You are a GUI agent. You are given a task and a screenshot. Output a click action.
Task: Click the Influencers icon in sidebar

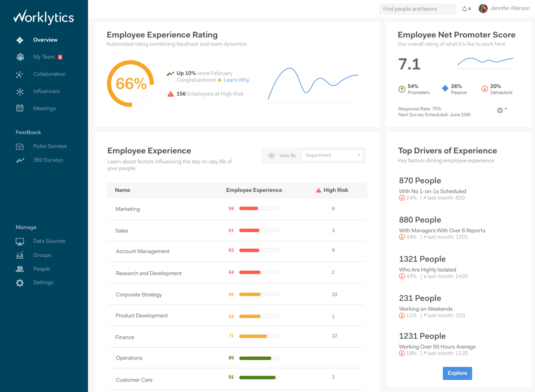tap(20, 92)
